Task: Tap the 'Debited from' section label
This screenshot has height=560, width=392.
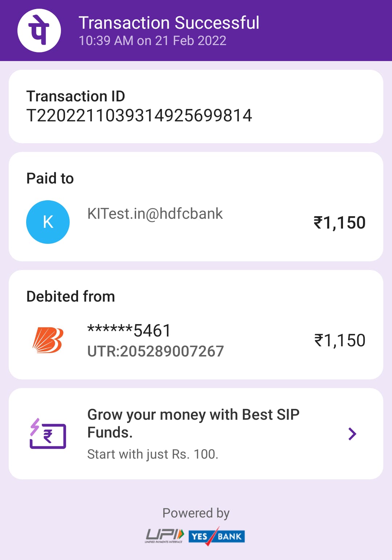Action: [71, 297]
